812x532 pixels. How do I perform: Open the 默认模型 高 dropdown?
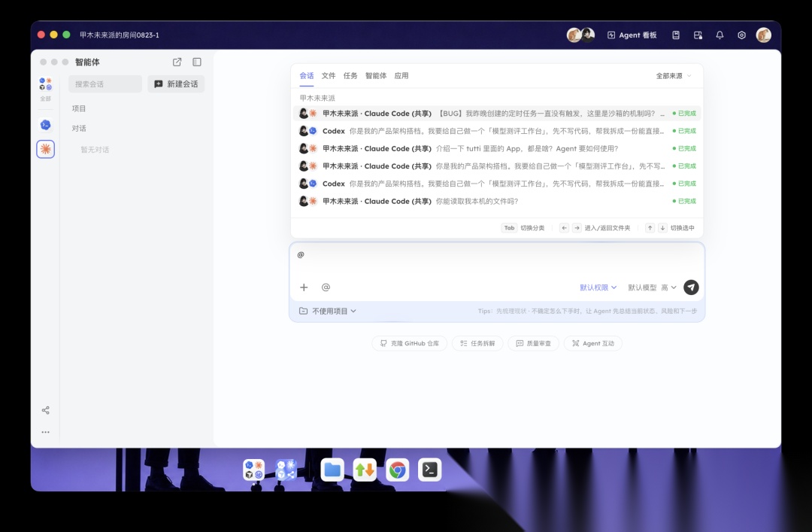(652, 287)
